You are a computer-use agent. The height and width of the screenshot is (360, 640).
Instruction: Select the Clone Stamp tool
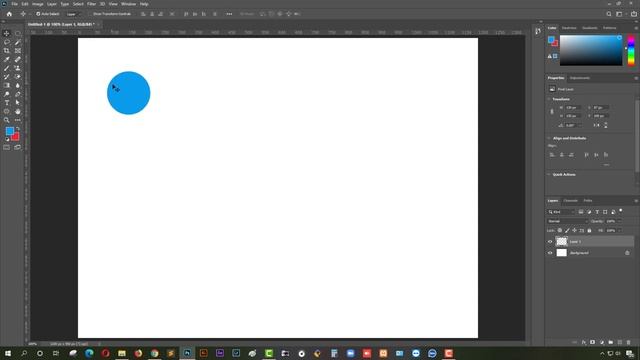18,68
